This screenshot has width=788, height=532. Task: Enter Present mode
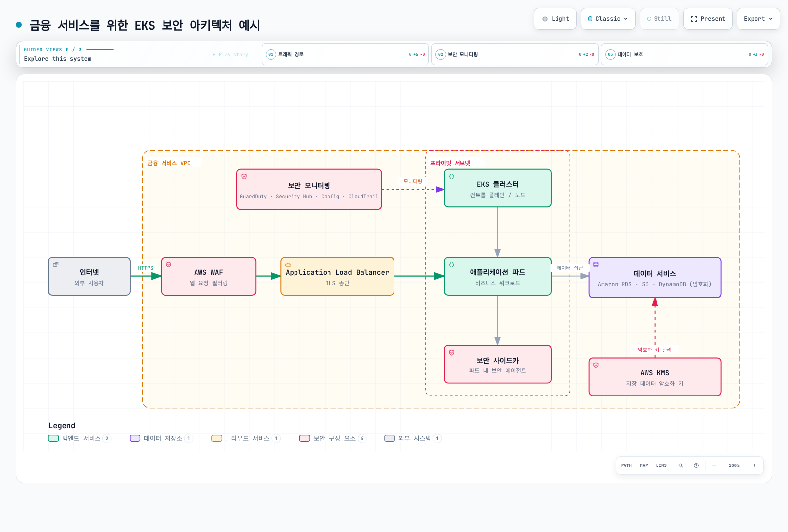pos(708,19)
